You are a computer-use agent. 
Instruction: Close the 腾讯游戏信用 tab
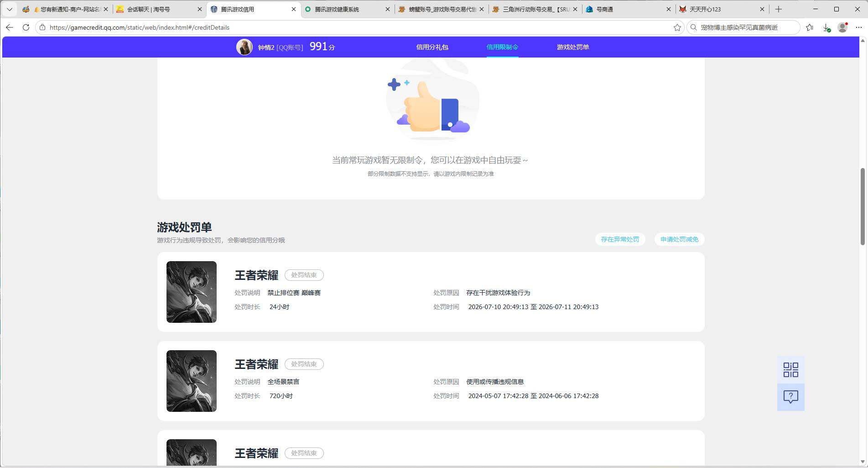click(293, 9)
